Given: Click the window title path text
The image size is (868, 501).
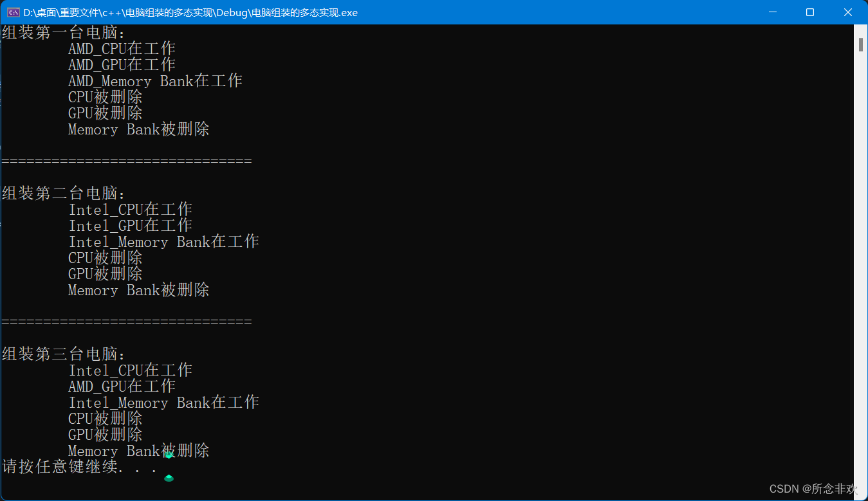Looking at the screenshot, I should pyautogui.click(x=190, y=13).
